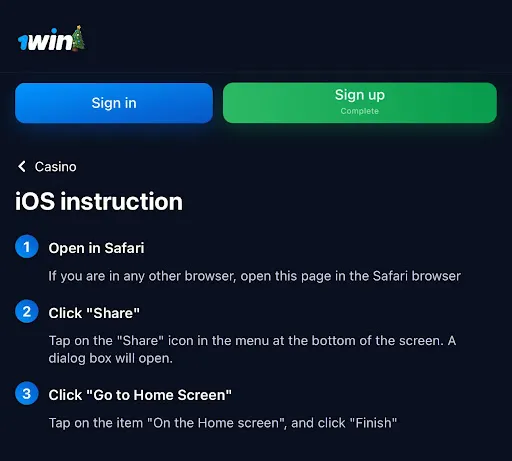This screenshot has height=461, width=512.
Task: Click the 1win logo
Action: coord(51,39)
